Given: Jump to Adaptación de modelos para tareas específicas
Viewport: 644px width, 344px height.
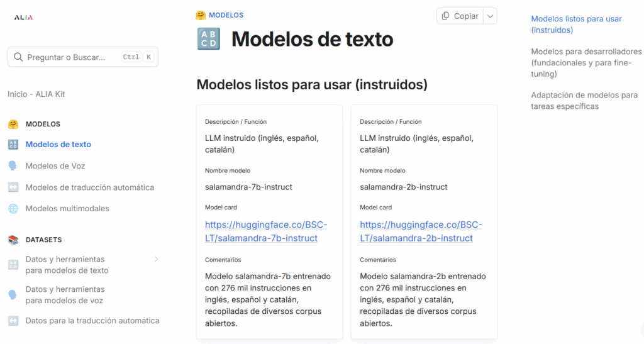Looking at the screenshot, I should (584, 101).
